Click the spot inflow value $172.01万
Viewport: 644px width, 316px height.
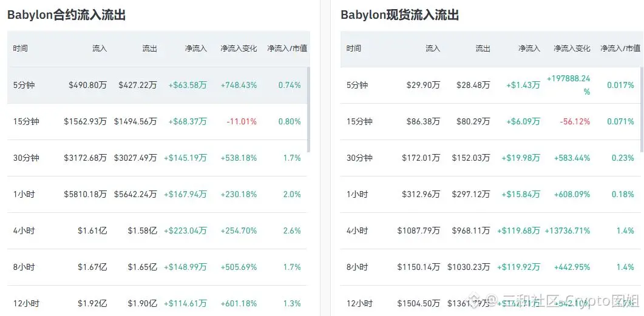[421, 158]
